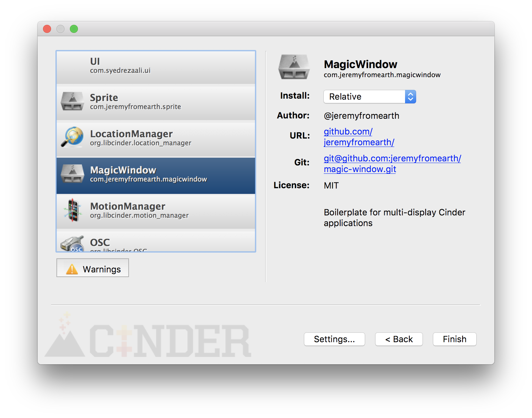Open the magic-window.git Git link
This screenshot has height=418, width=532.
pos(392,164)
